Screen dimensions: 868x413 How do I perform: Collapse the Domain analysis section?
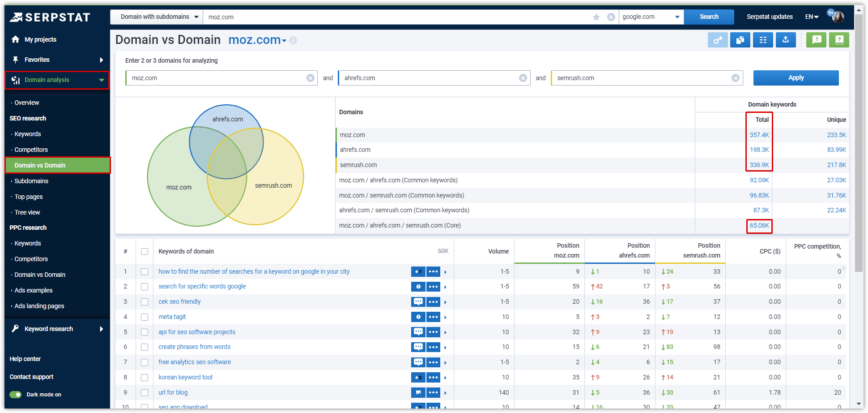coord(102,80)
